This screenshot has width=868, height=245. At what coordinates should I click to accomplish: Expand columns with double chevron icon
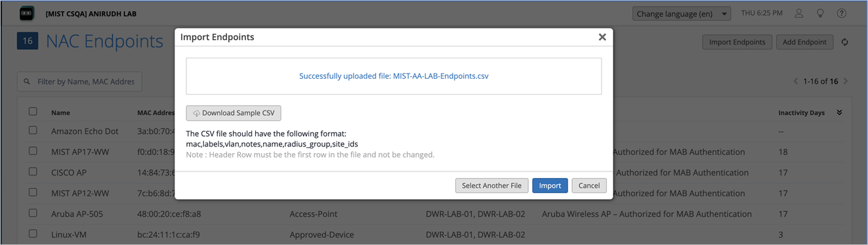[x=839, y=112]
